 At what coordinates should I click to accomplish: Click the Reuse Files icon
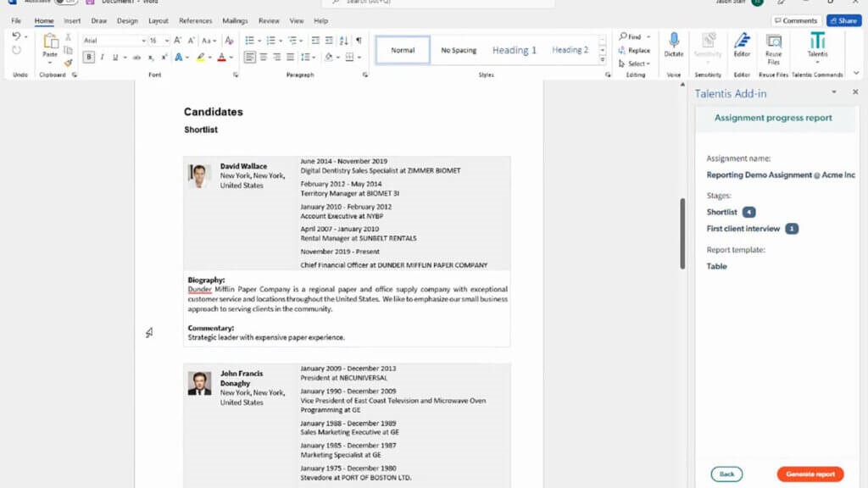[x=773, y=42]
